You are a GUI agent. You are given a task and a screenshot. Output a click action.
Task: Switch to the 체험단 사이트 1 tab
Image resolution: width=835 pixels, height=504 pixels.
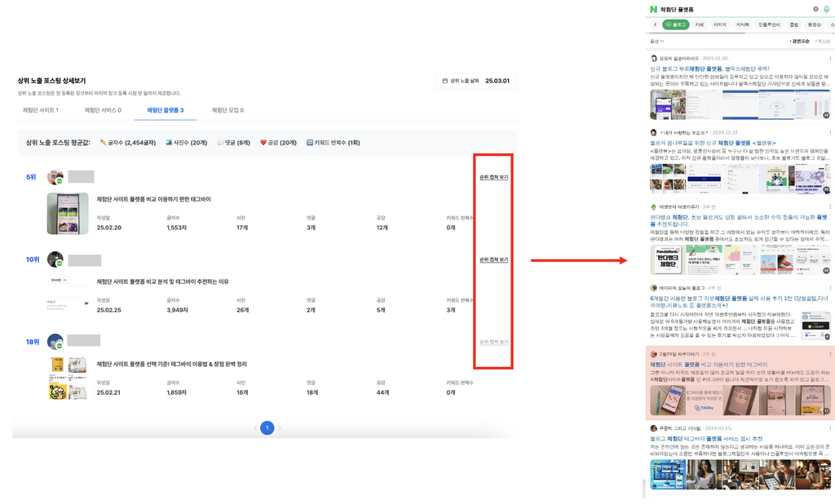[x=41, y=110]
